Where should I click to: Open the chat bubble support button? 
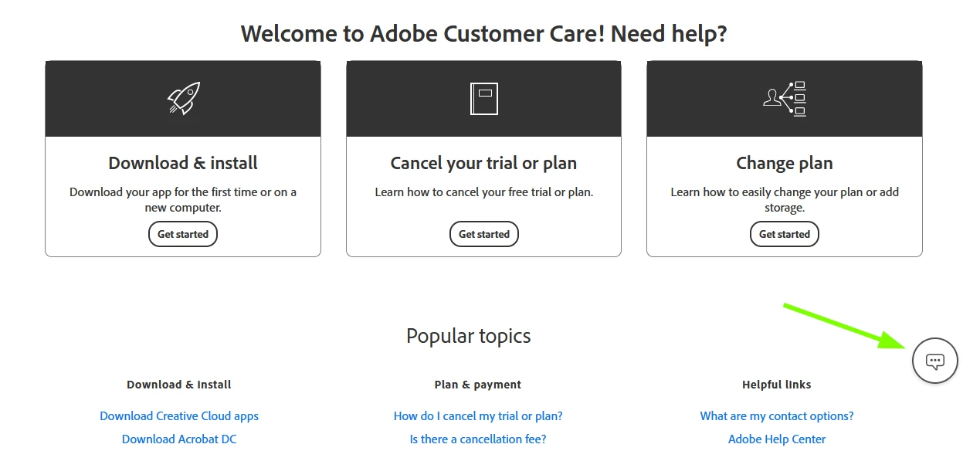pyautogui.click(x=935, y=361)
